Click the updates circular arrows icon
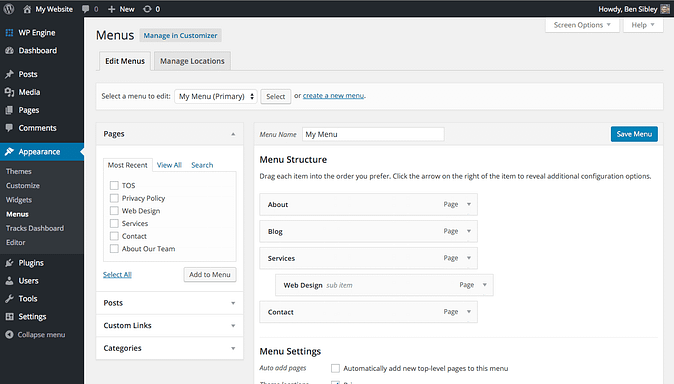The width and height of the screenshot is (674, 384). (x=147, y=9)
